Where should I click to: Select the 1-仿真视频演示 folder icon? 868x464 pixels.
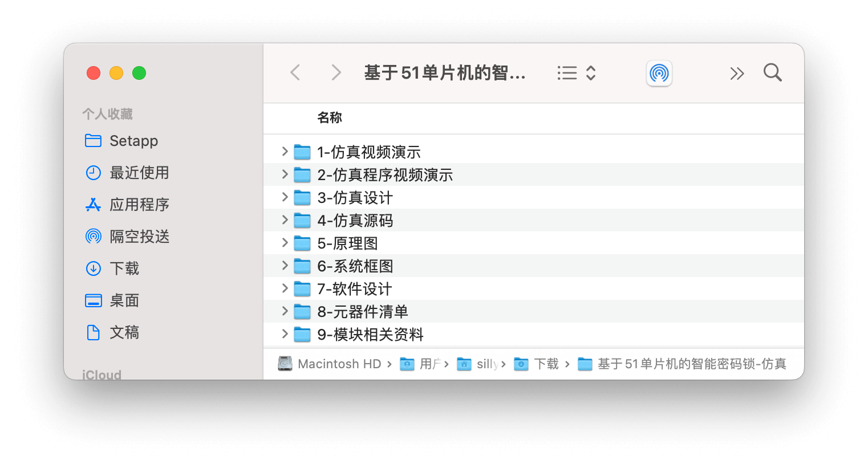302,152
